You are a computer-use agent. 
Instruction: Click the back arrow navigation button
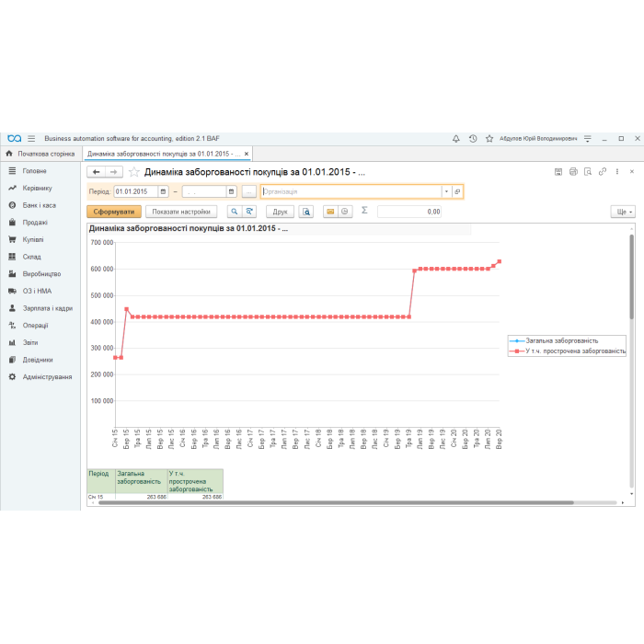tap(96, 172)
